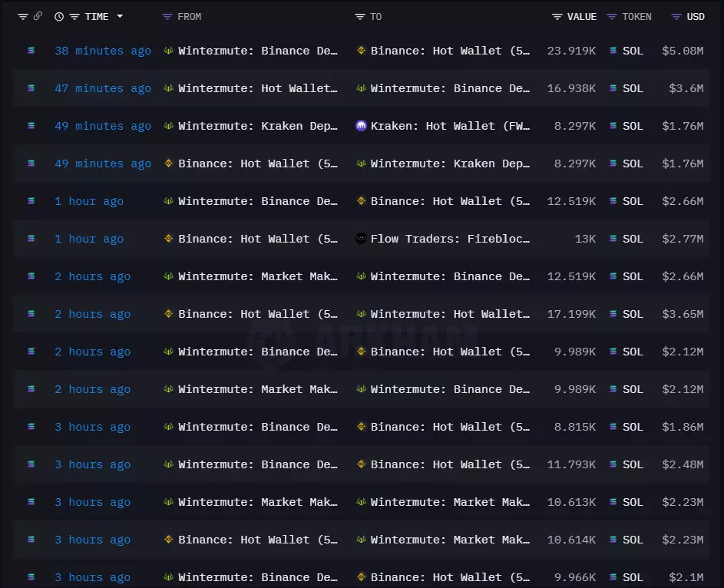Click SOL token label in the $2.1M row
Viewport: 724px width, 588px height.
click(x=633, y=577)
